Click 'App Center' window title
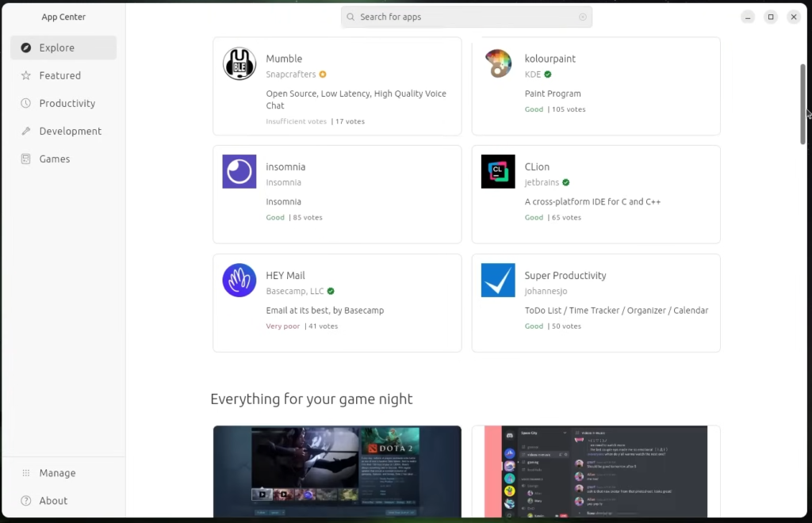812x523 pixels. pyautogui.click(x=63, y=17)
